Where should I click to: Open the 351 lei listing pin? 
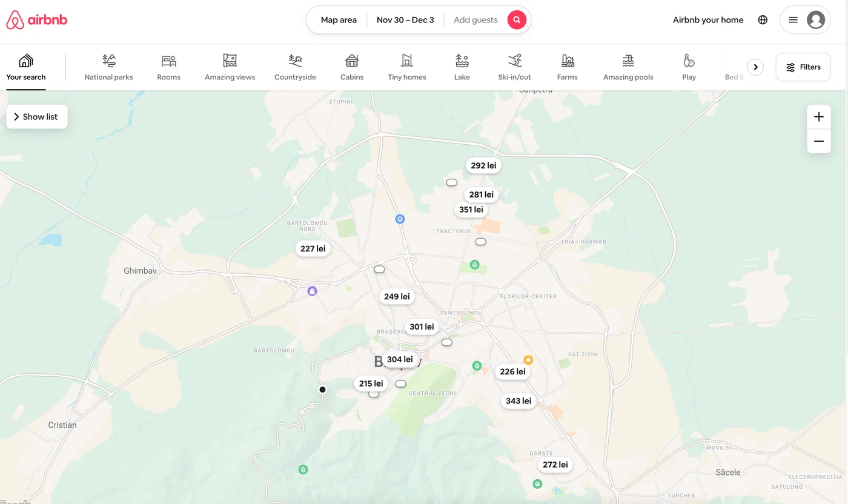(x=471, y=210)
